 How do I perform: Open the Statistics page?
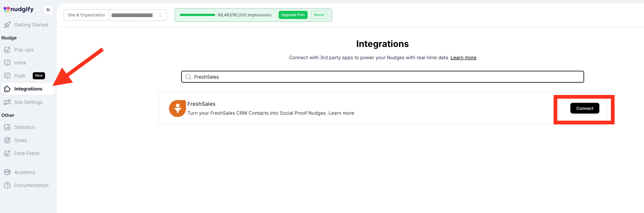click(x=28, y=127)
